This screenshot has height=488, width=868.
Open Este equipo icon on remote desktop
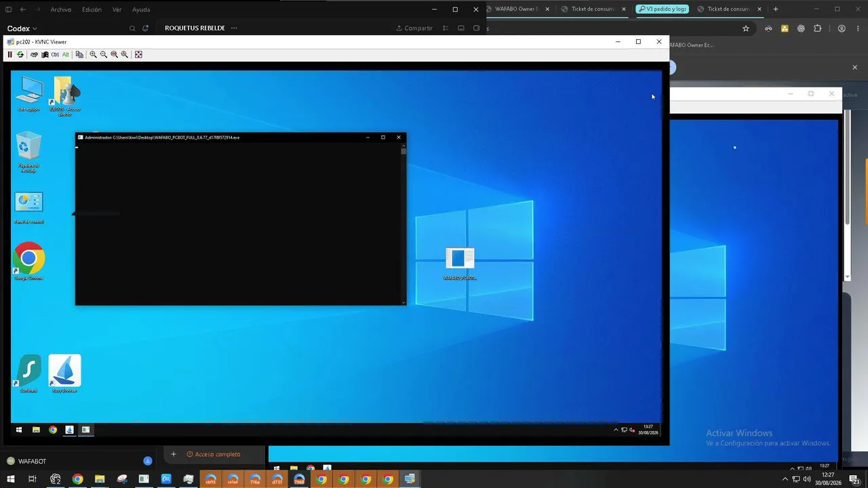28,94
